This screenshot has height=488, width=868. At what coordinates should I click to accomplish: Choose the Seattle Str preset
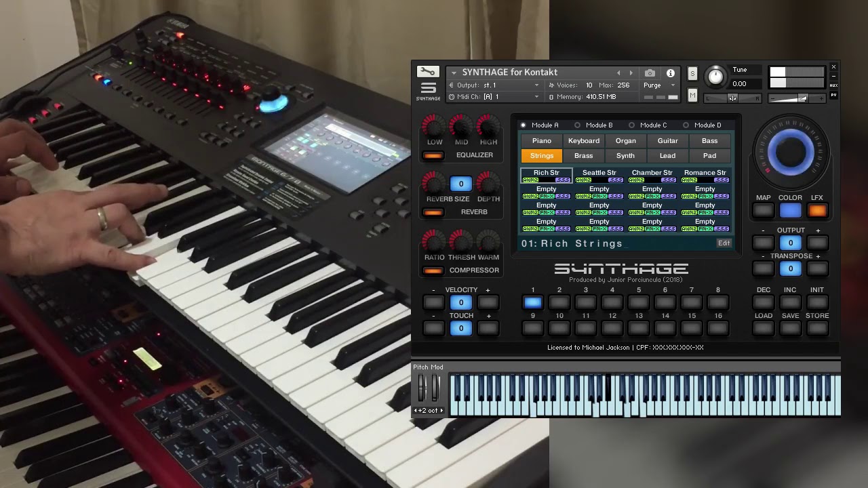point(599,176)
